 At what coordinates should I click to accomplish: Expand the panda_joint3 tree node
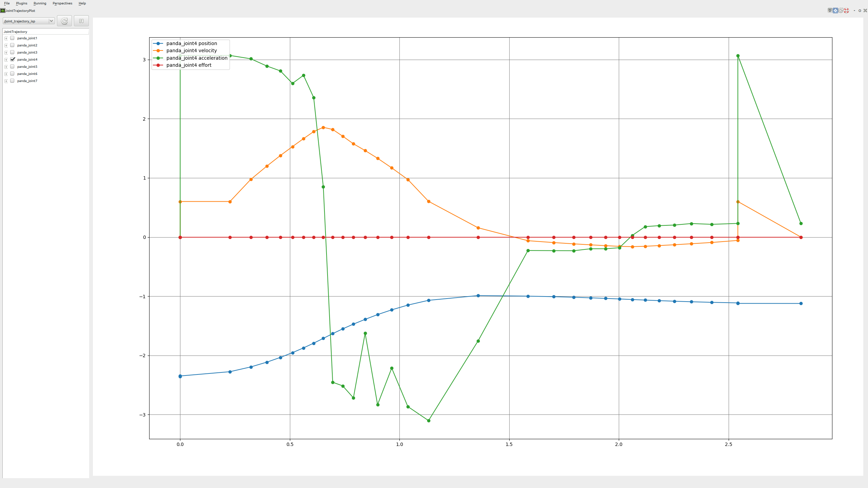tap(6, 53)
